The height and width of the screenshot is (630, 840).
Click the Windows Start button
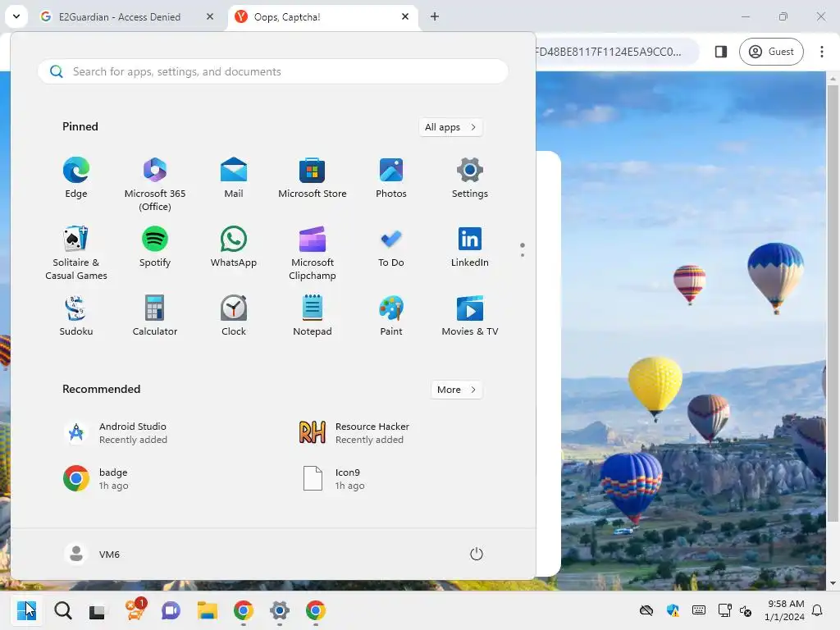[x=26, y=609]
